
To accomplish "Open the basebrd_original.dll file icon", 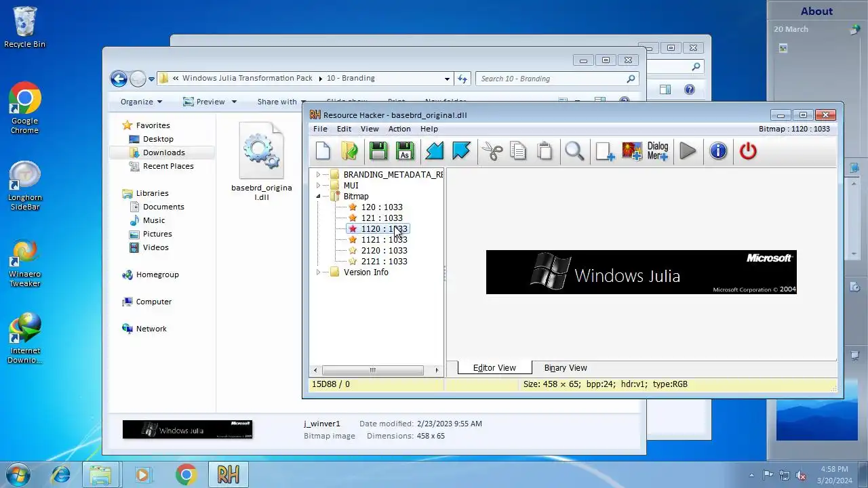I will point(262,162).
